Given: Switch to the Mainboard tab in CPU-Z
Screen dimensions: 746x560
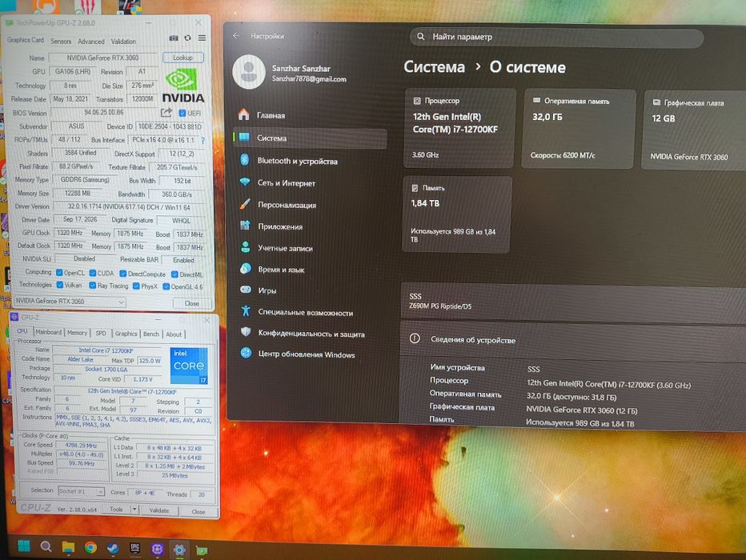Looking at the screenshot, I should coord(49,332).
